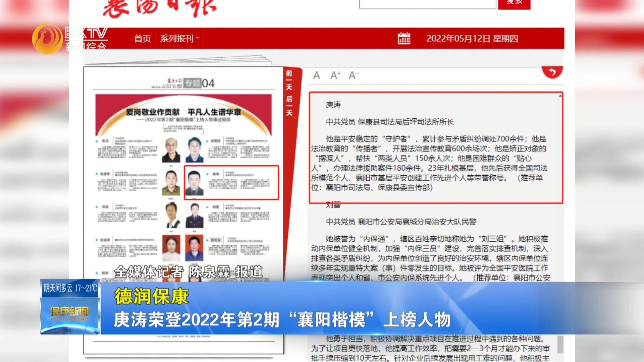Go to previous day via 前一天 tab

(289, 80)
